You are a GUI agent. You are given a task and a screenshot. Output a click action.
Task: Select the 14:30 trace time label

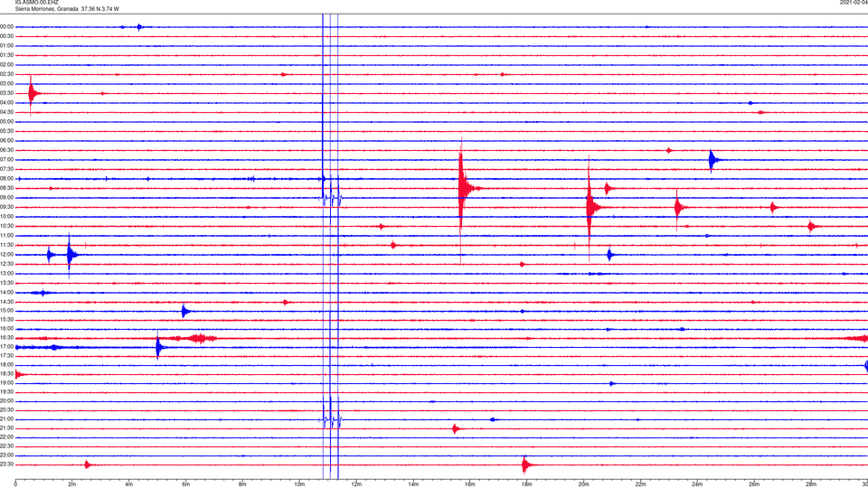click(6, 302)
